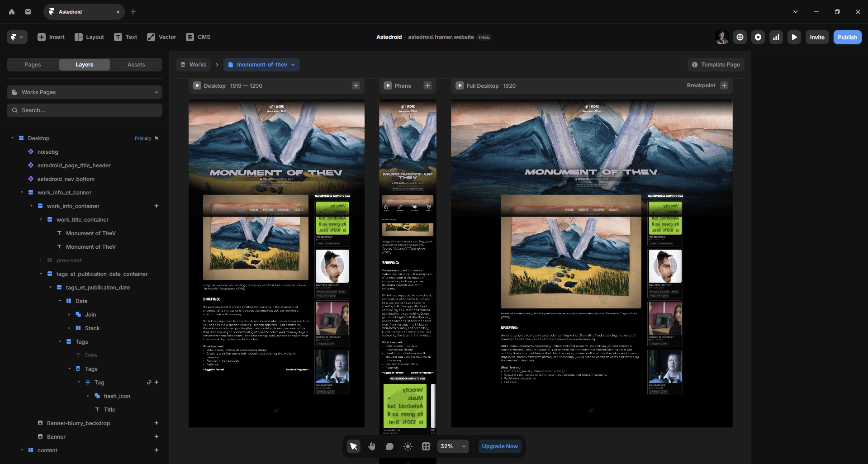Click the inbox icon in tab bar
Screen dimensions: 868x464
tap(28, 12)
